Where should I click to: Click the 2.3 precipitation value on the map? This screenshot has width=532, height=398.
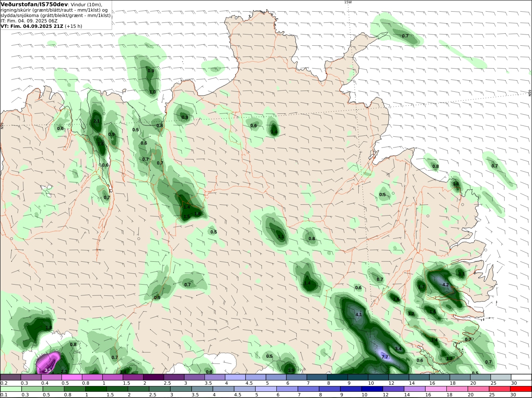64,372
